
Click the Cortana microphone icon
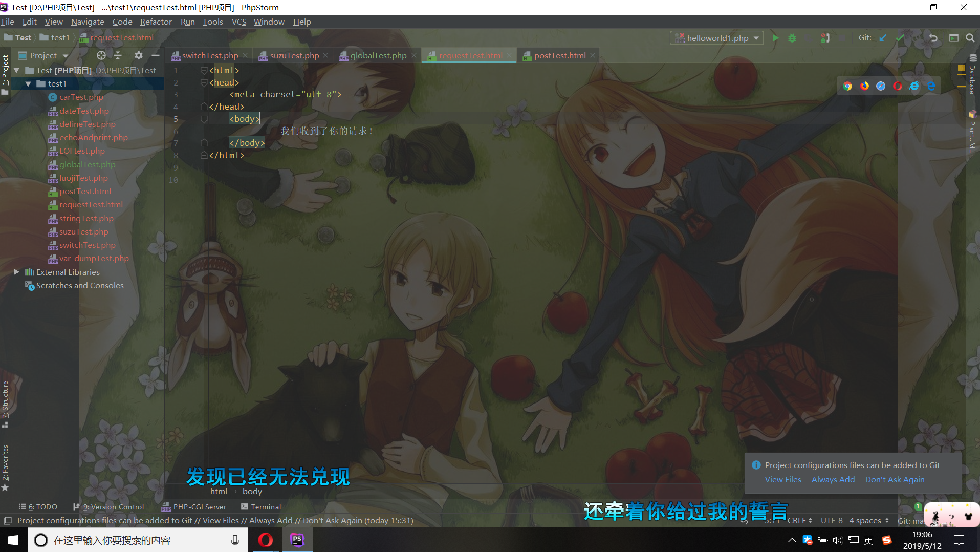(x=235, y=540)
